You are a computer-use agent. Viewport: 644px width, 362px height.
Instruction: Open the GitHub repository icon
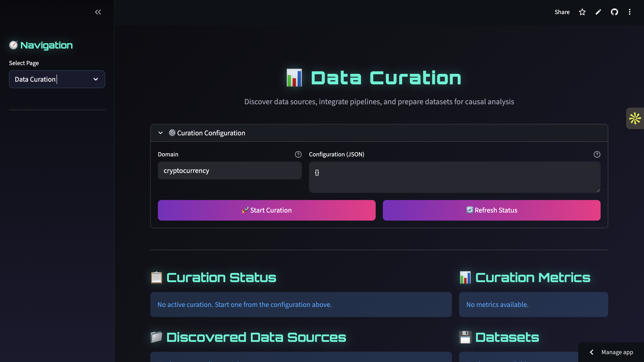point(614,12)
